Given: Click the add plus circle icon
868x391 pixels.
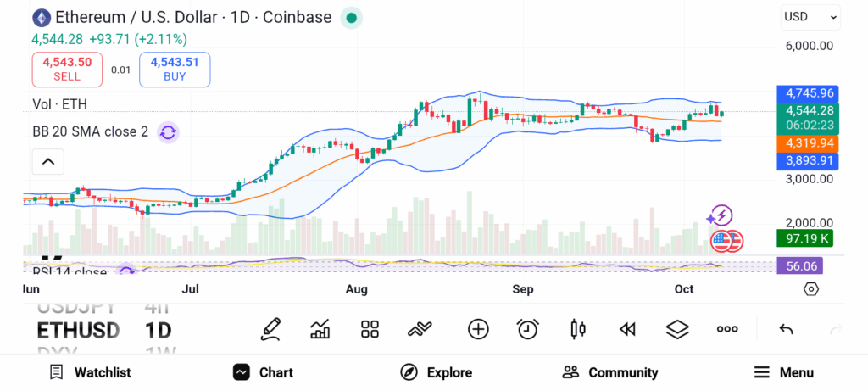Looking at the screenshot, I should [x=478, y=329].
